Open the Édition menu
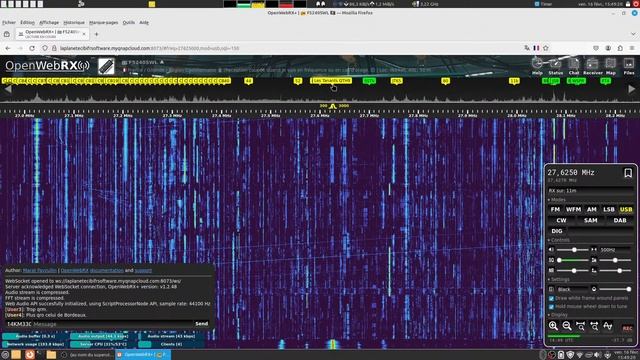 point(27,23)
